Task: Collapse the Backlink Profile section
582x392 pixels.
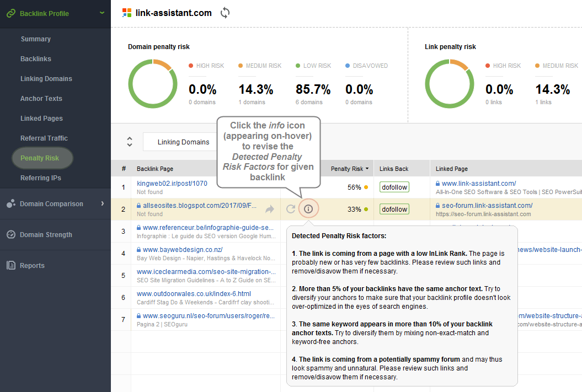Action: click(x=102, y=13)
